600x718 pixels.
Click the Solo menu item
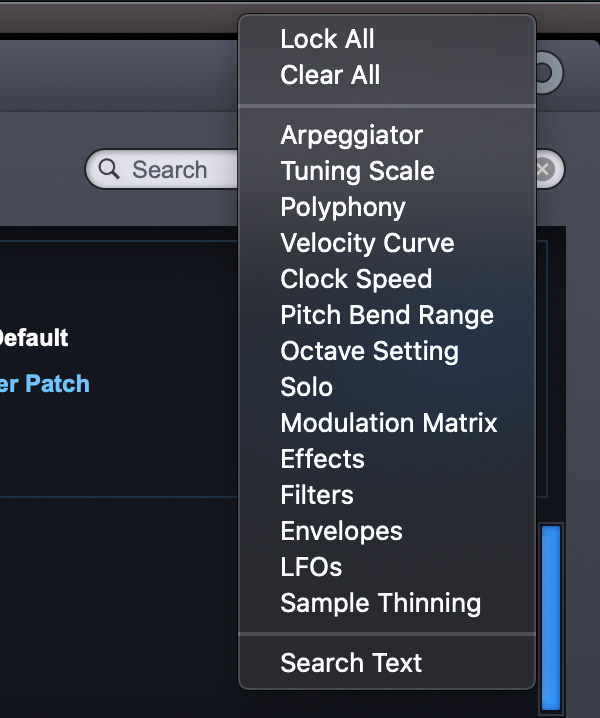387,387
